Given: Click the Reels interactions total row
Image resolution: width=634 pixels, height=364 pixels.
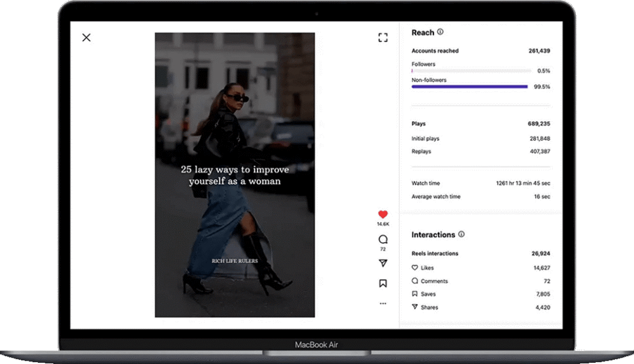Looking at the screenshot, I should pos(480,254).
